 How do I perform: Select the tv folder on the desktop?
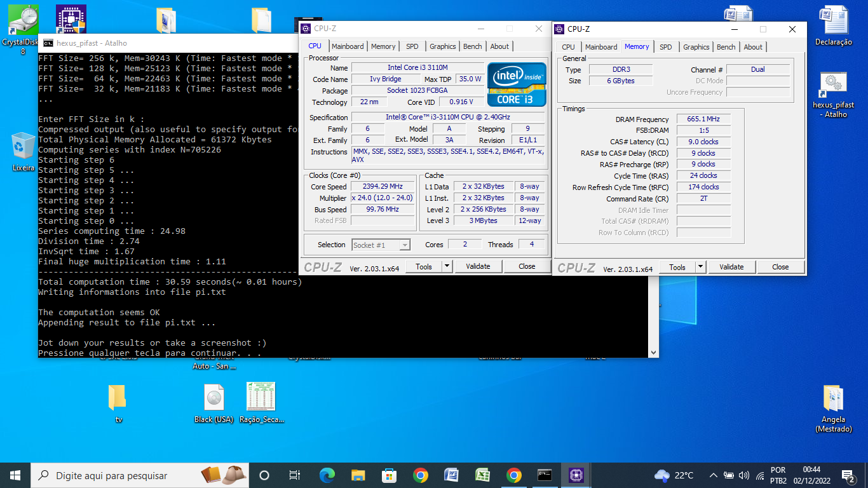click(x=118, y=403)
